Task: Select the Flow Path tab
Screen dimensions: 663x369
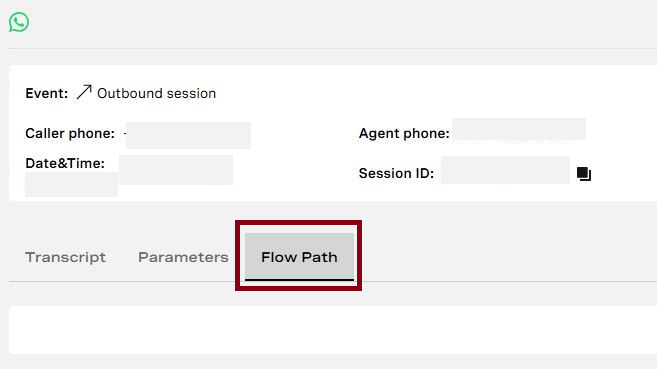Action: (x=299, y=257)
